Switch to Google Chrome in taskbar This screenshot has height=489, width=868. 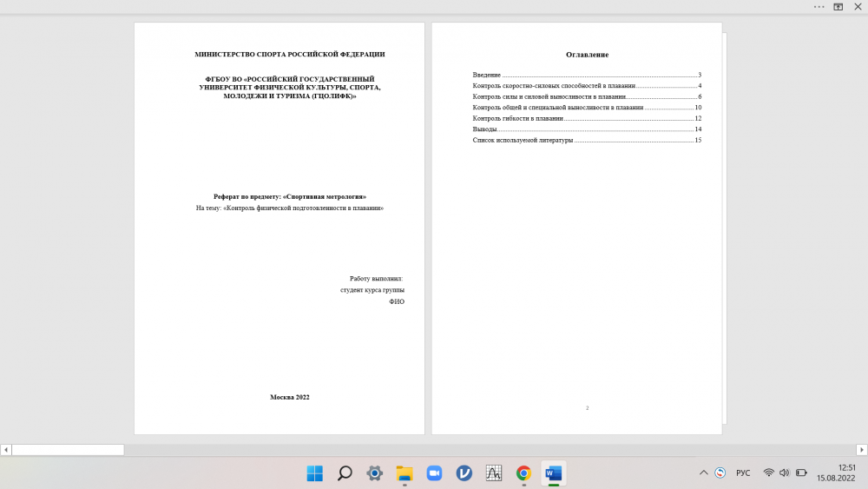(x=523, y=473)
